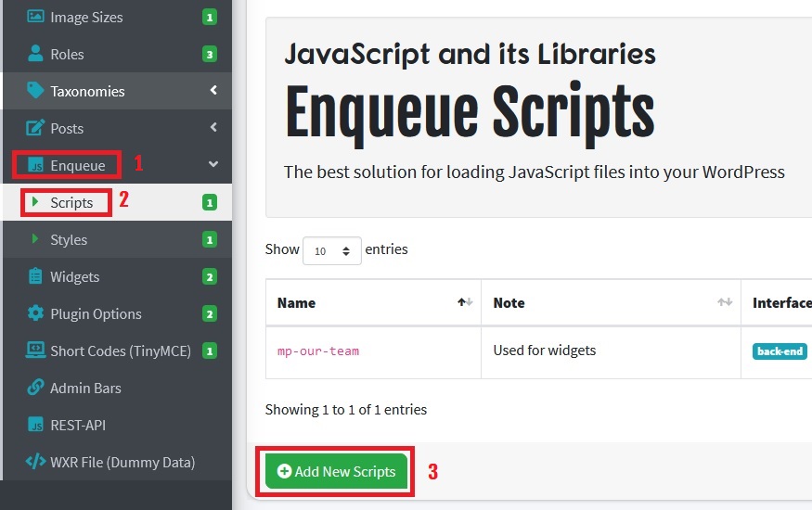Open the entries-per-page dropdown
The image size is (812, 510).
331,250
